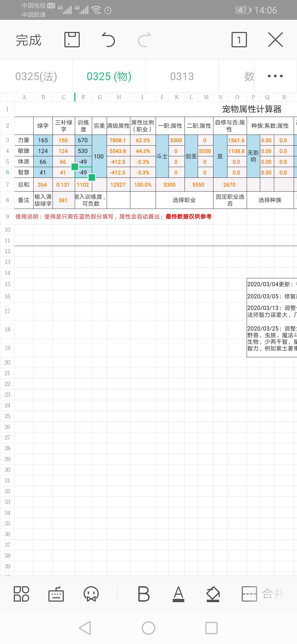This screenshot has height=644, width=297.
Task: Open the partially visible 数 sheet tab
Action: point(237,76)
